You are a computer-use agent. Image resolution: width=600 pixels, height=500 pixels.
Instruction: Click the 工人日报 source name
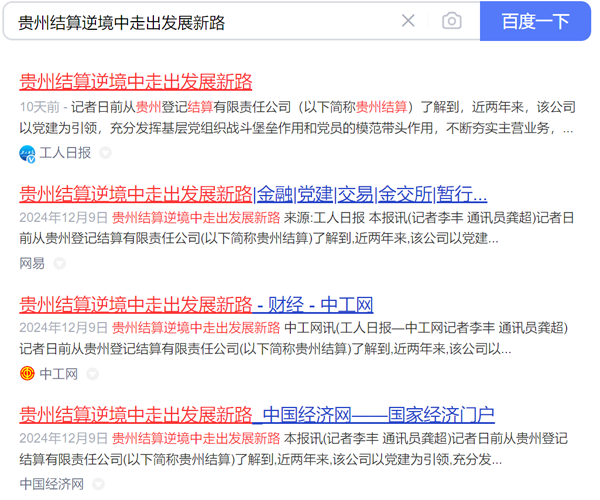tap(65, 153)
